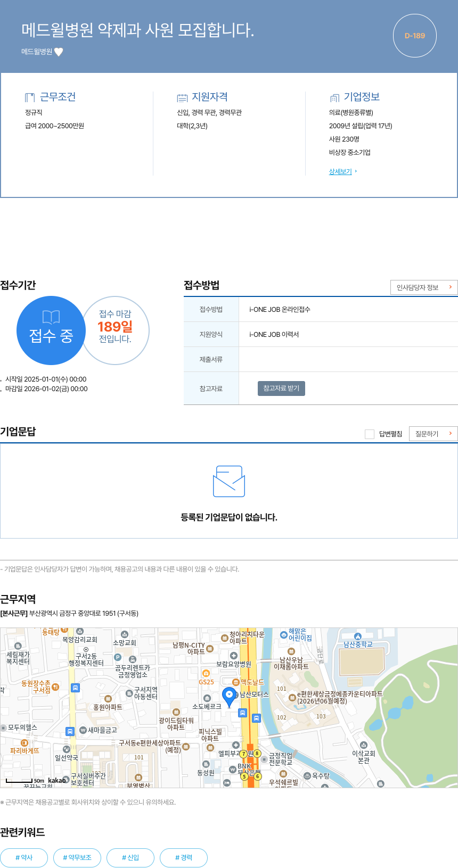
Task: Click '마감일 2026-01-02(금) 00:00' text
Action: (x=46, y=389)
